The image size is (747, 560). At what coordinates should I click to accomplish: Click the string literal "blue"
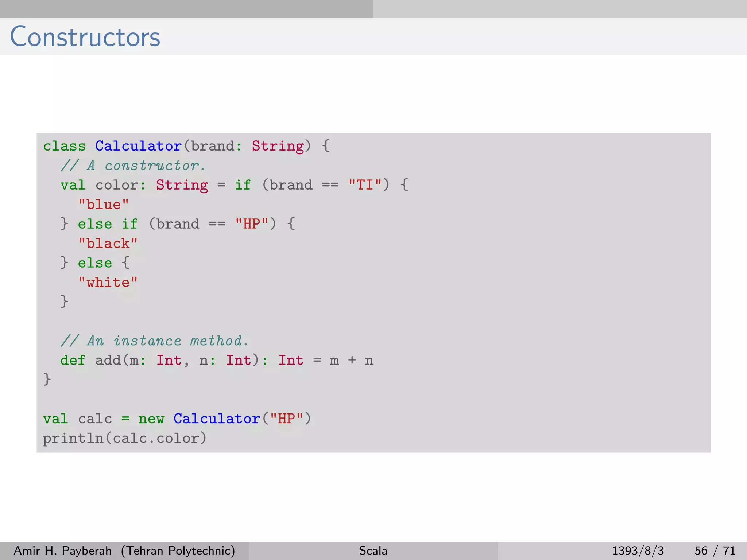tap(104, 204)
